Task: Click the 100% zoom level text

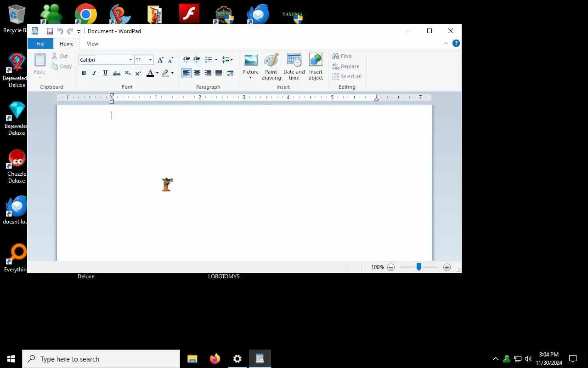Action: pyautogui.click(x=378, y=267)
